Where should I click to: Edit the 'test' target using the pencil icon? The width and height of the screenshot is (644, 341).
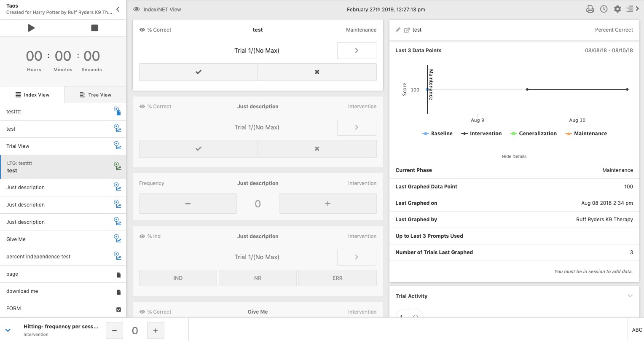click(x=398, y=30)
